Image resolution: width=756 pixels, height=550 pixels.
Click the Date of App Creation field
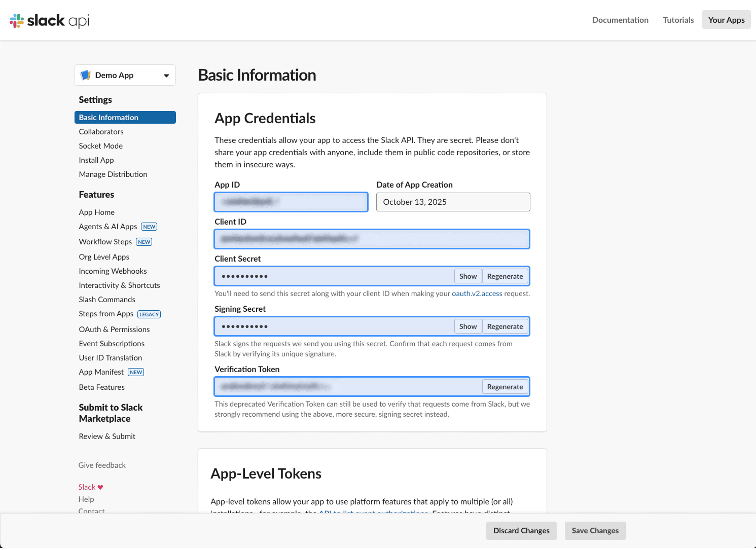453,202
